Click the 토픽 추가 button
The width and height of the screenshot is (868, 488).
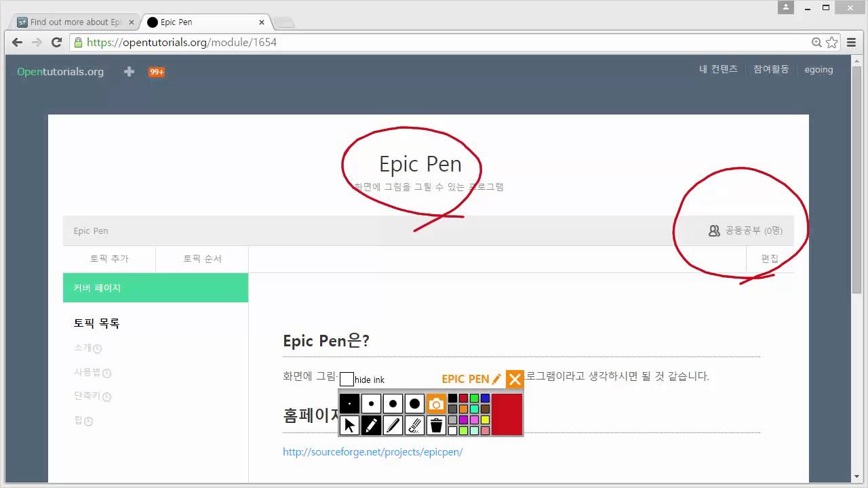tap(109, 259)
